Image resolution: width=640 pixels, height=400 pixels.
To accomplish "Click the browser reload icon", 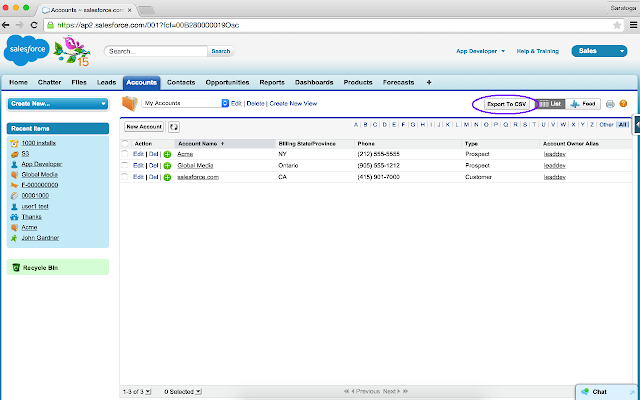I will click(34, 25).
